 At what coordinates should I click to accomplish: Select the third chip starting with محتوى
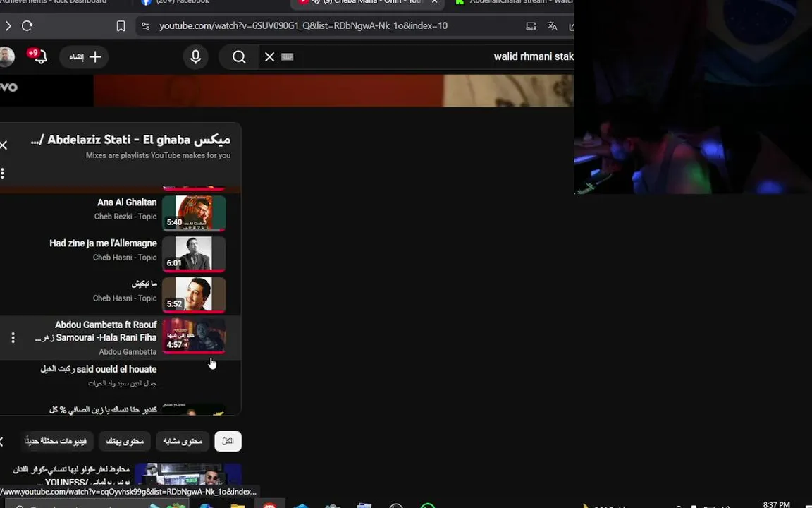[125, 442]
